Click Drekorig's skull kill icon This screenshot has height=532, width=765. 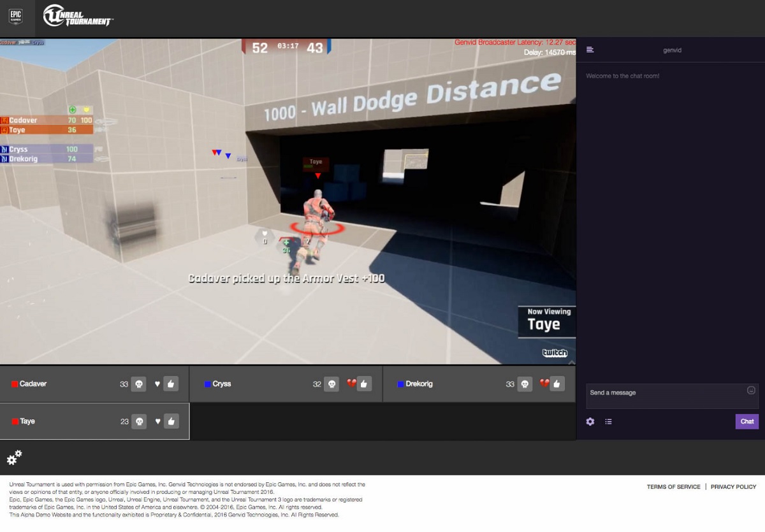525,384
